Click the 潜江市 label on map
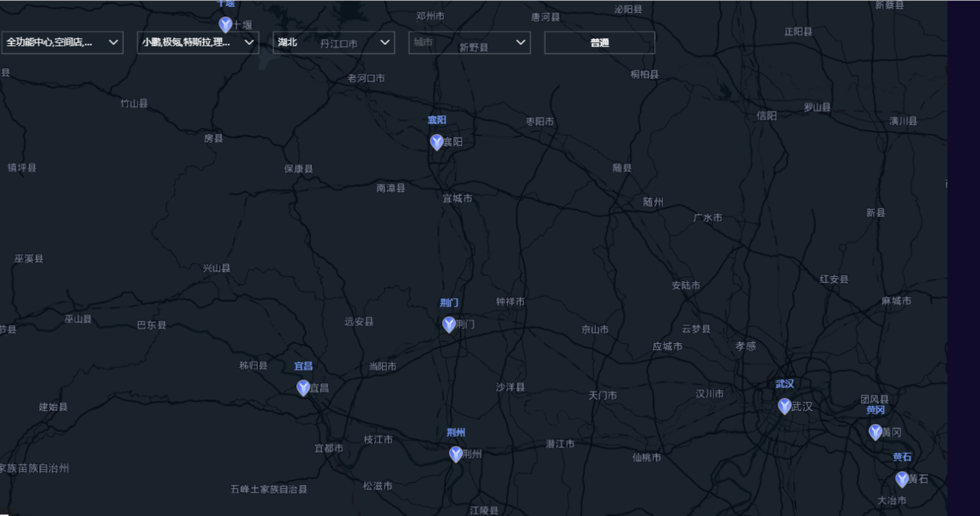 560,444
